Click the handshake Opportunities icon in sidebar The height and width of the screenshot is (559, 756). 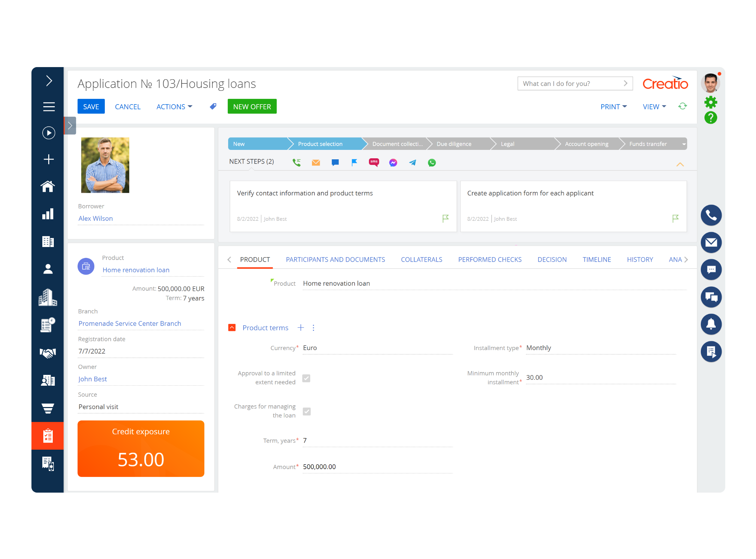[x=48, y=353]
